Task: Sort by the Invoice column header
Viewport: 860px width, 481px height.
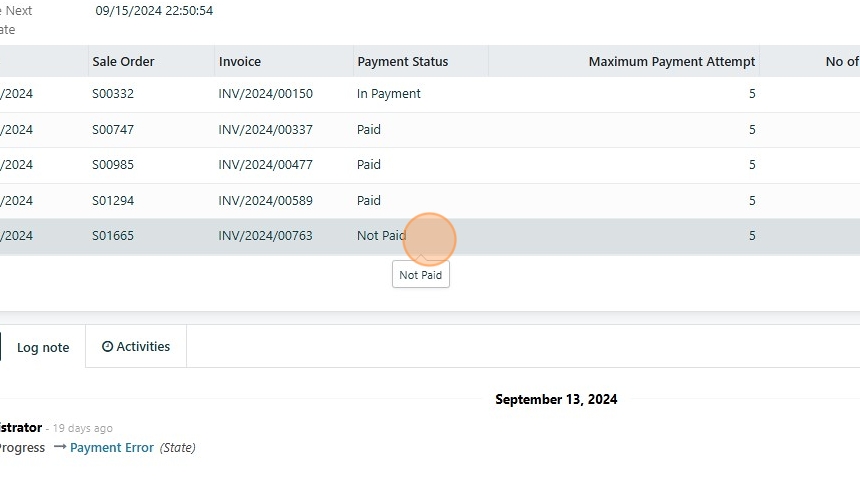Action: [240, 62]
